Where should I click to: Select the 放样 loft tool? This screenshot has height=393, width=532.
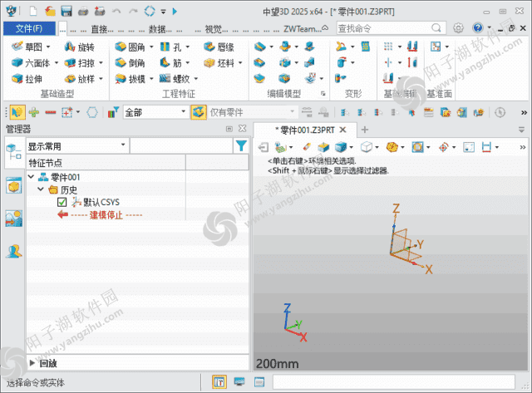pyautogui.click(x=80, y=79)
